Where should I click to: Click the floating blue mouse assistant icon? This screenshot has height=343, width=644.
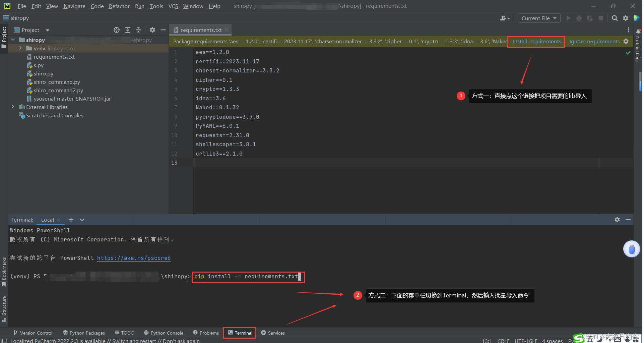coord(632,249)
